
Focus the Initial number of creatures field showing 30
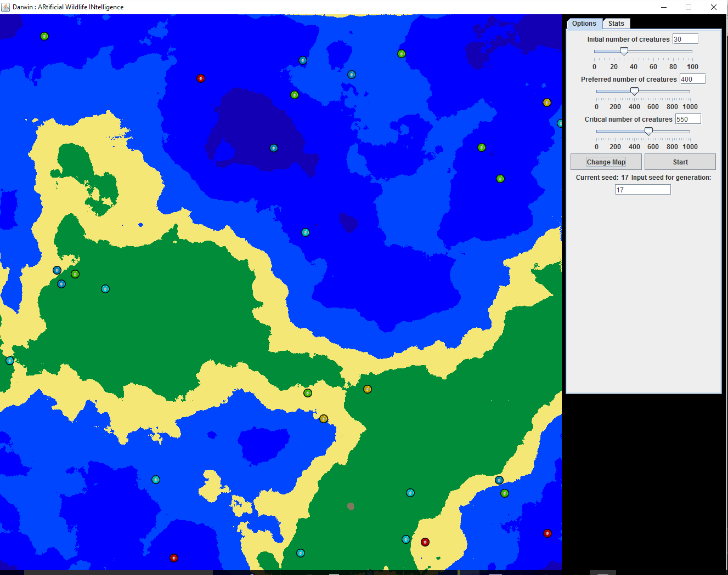click(685, 39)
